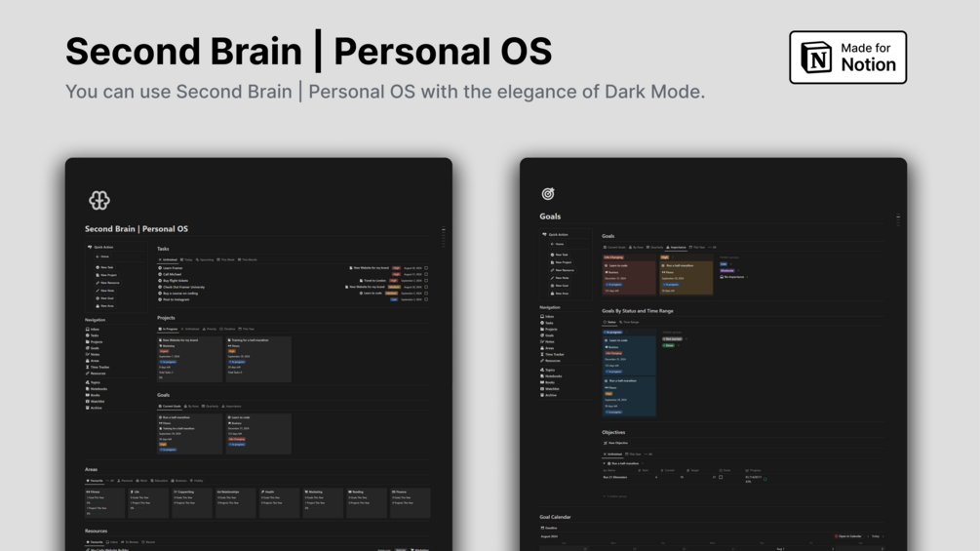The width and height of the screenshot is (980, 551).
Task: Check off the Learn Framer task
Action: pos(426,268)
